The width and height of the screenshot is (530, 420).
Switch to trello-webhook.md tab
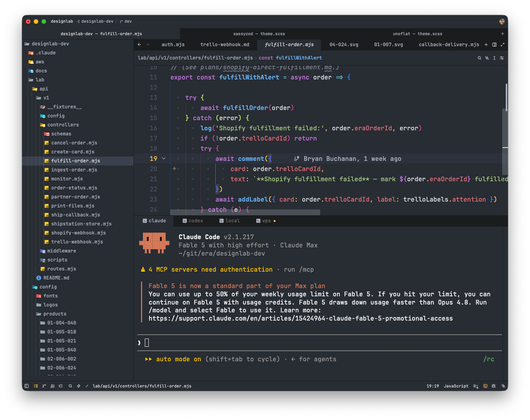tap(225, 45)
